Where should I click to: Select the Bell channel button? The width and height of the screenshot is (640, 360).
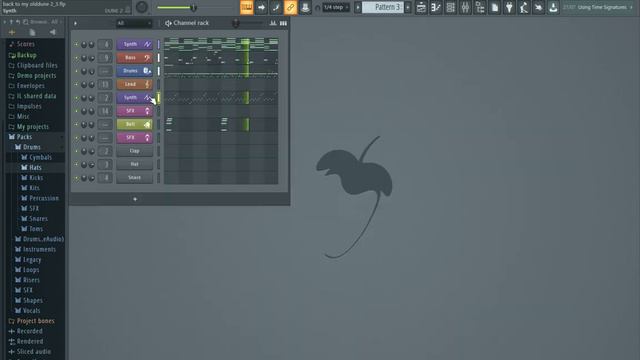[134, 124]
